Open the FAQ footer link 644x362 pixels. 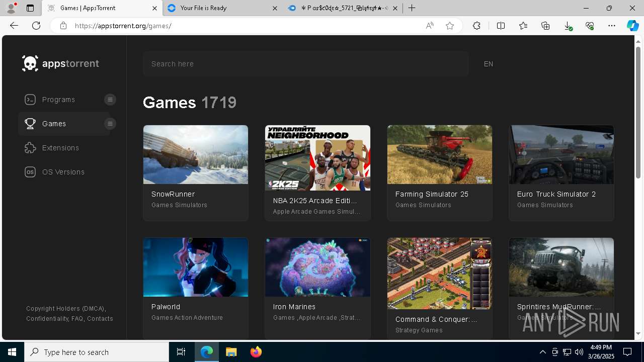click(x=77, y=318)
